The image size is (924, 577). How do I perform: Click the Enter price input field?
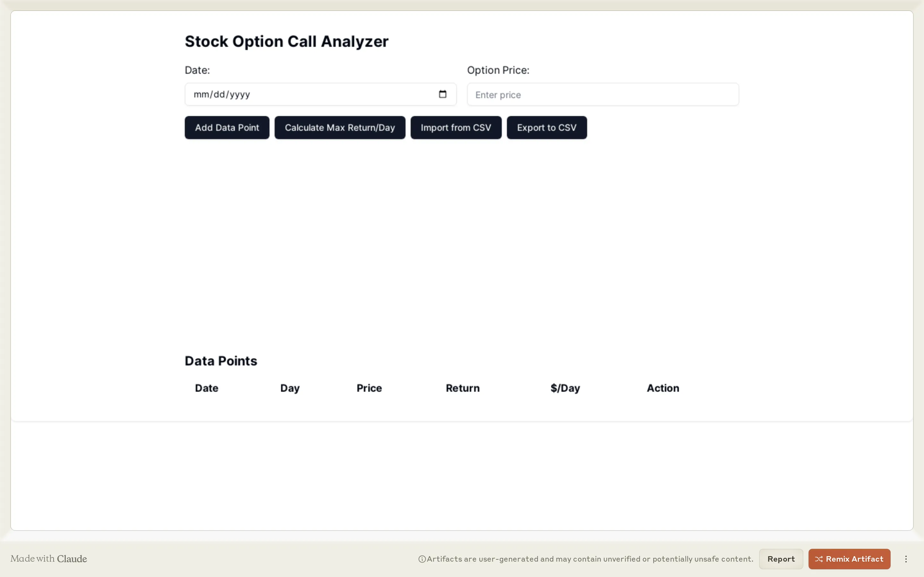[603, 94]
